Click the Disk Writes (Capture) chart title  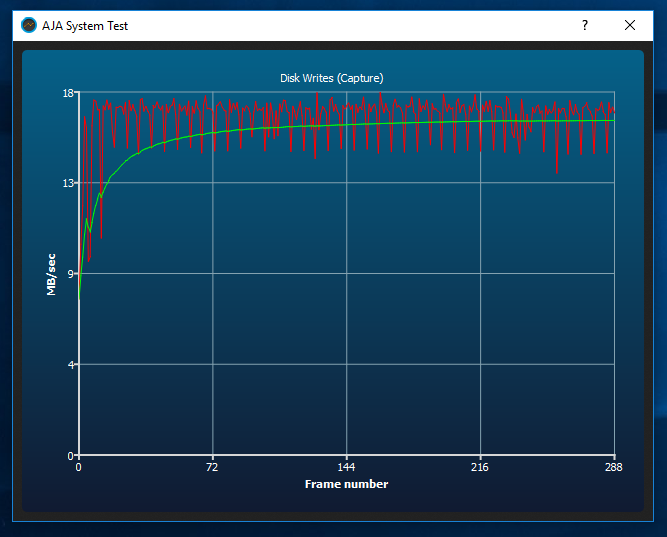[332, 78]
